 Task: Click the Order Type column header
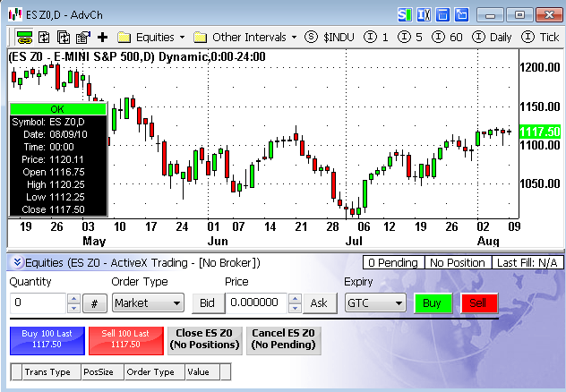154,371
